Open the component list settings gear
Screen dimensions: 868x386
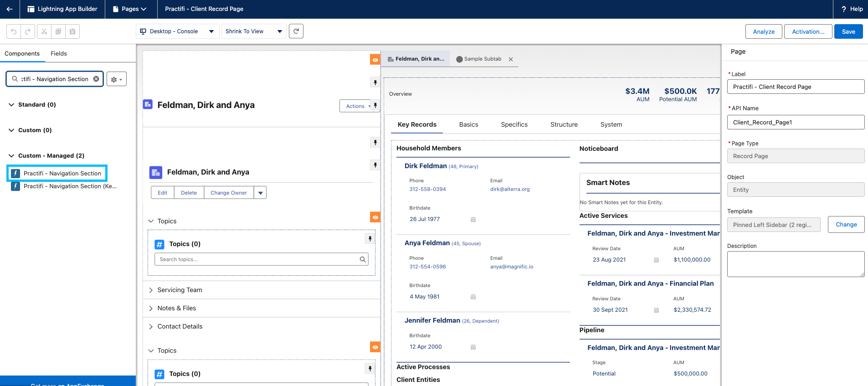click(x=117, y=79)
